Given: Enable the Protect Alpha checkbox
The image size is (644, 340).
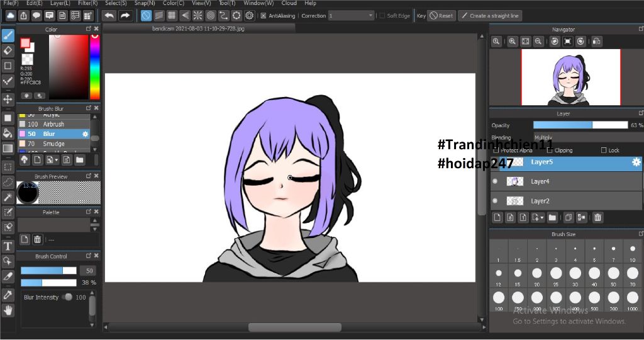Looking at the screenshot, I should coord(496,150).
